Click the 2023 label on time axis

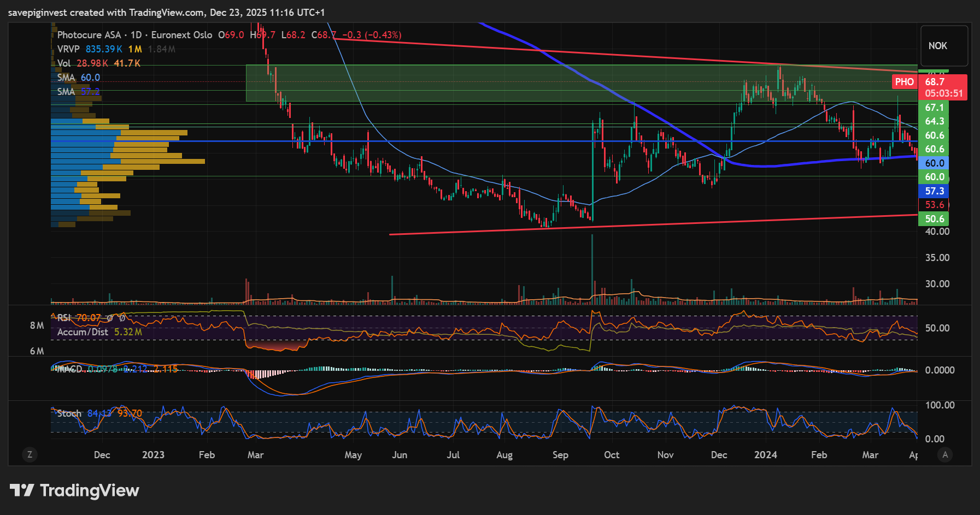pos(153,455)
